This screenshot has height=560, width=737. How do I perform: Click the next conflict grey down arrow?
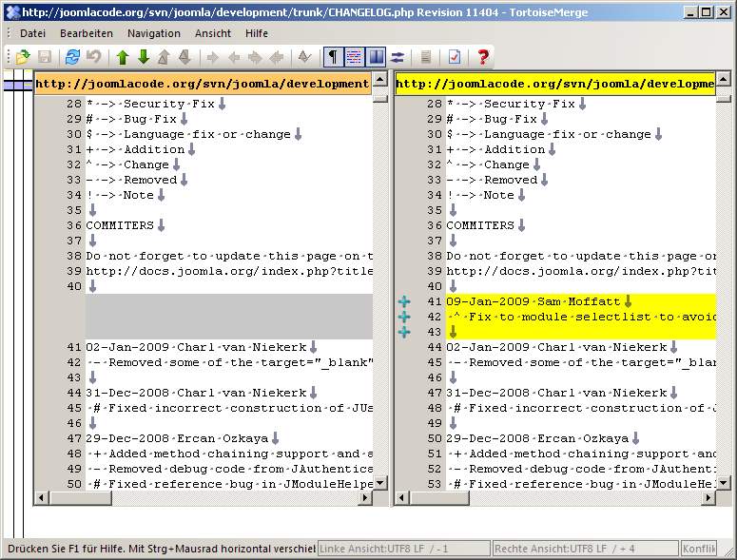click(x=184, y=57)
